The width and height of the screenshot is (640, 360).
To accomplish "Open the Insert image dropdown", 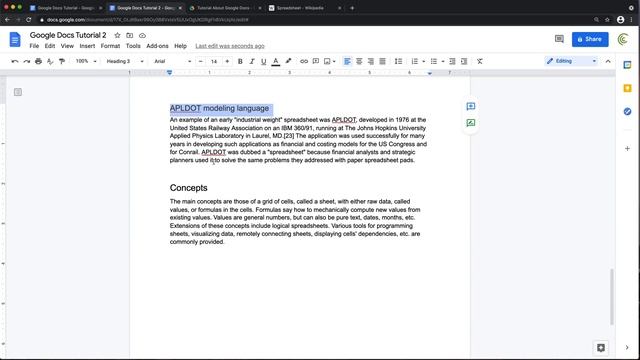I will (x=329, y=61).
